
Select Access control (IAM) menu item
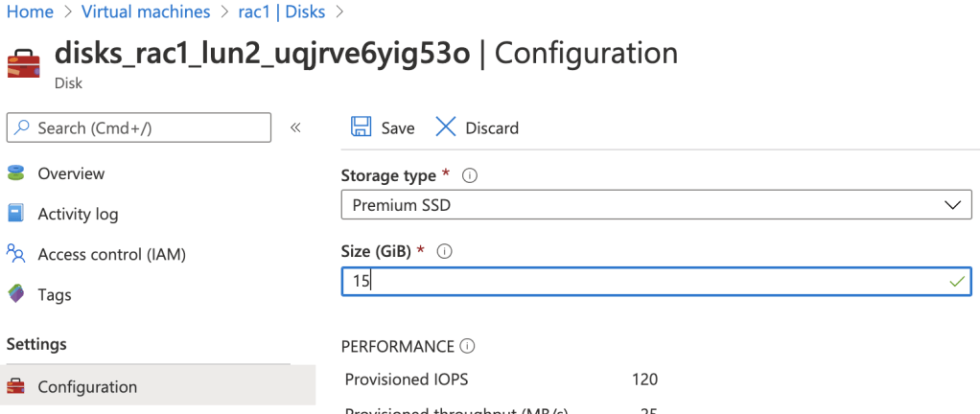(x=111, y=254)
